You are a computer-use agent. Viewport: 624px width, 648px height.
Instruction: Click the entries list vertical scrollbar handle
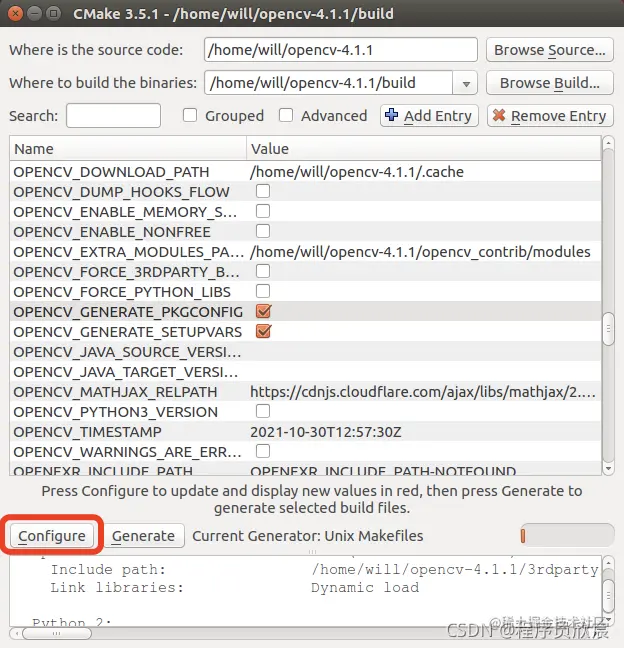click(x=608, y=329)
